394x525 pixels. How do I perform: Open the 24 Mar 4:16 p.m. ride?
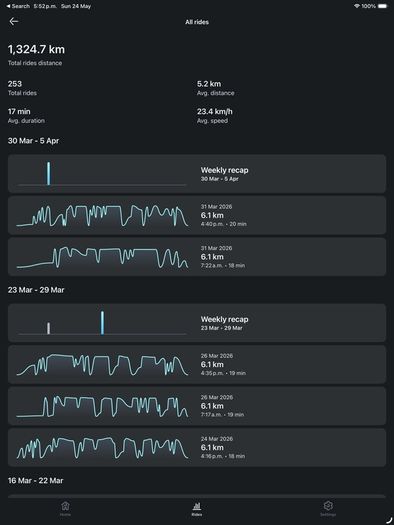pyautogui.click(x=197, y=448)
